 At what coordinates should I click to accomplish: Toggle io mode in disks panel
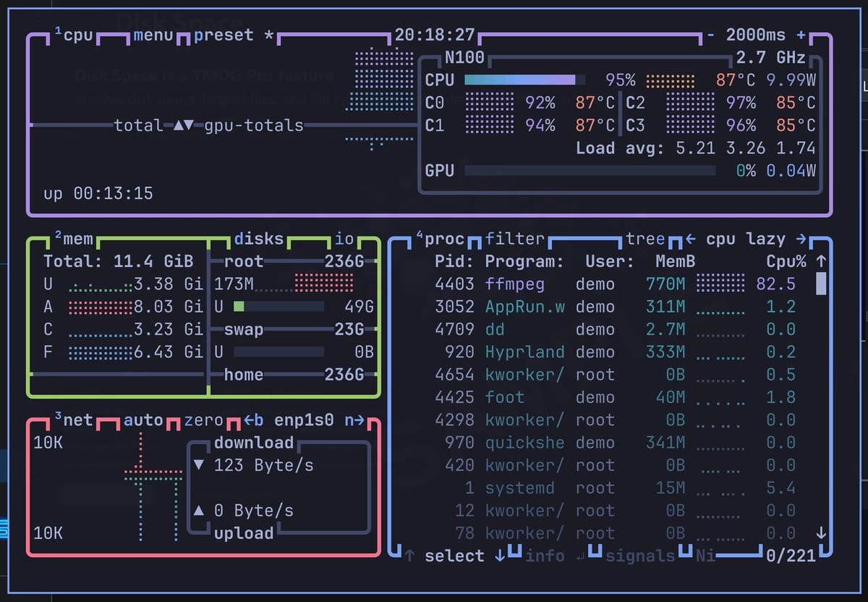344,239
